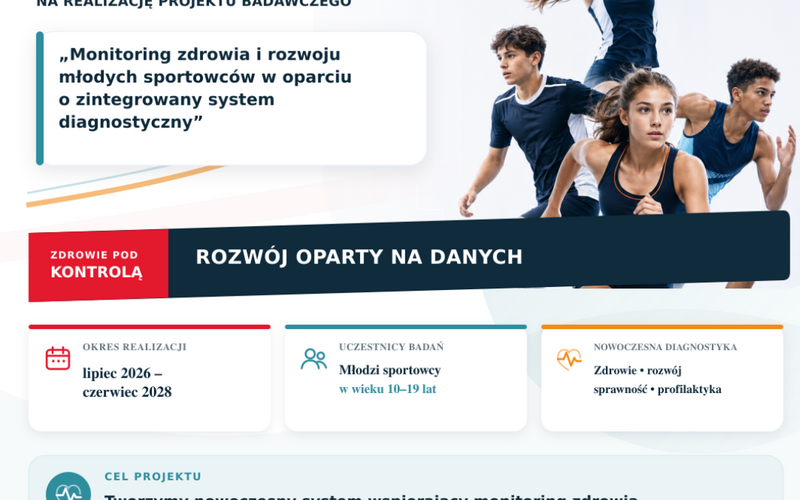The image size is (800, 500).
Task: Click the text czerwiec 2028
Action: (x=127, y=392)
